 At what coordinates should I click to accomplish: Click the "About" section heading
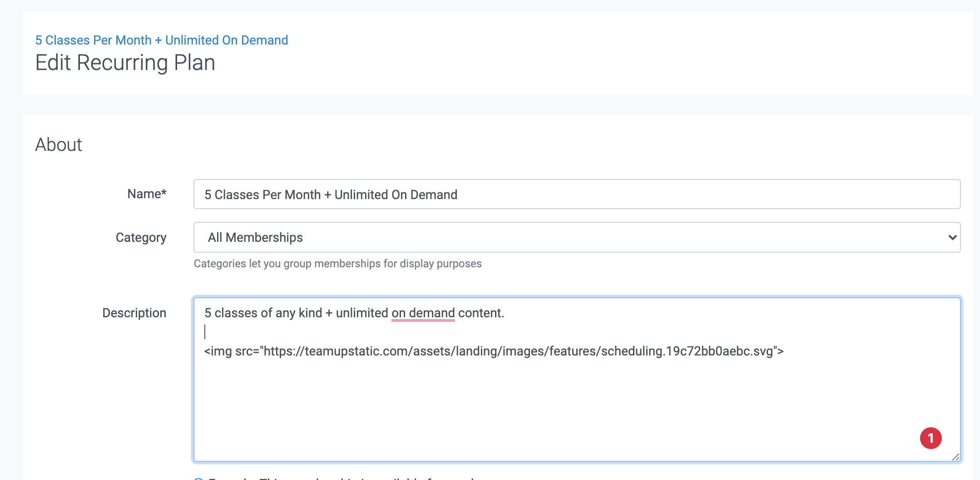59,145
